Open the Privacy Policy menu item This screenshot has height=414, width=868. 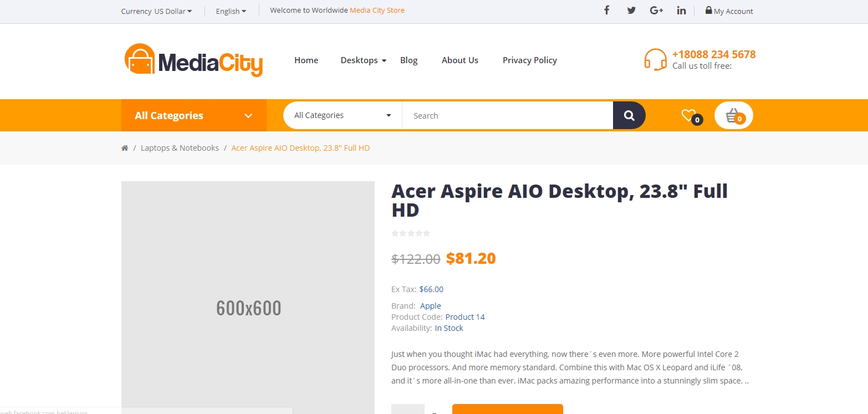pos(530,60)
